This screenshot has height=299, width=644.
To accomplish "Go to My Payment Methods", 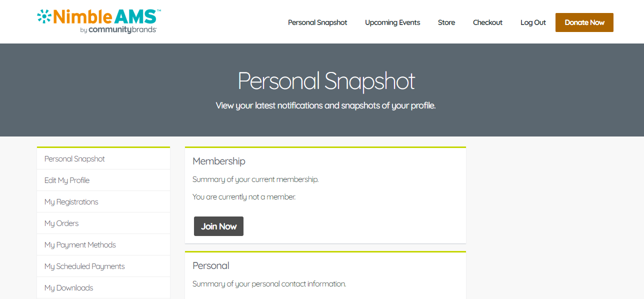I will [80, 245].
